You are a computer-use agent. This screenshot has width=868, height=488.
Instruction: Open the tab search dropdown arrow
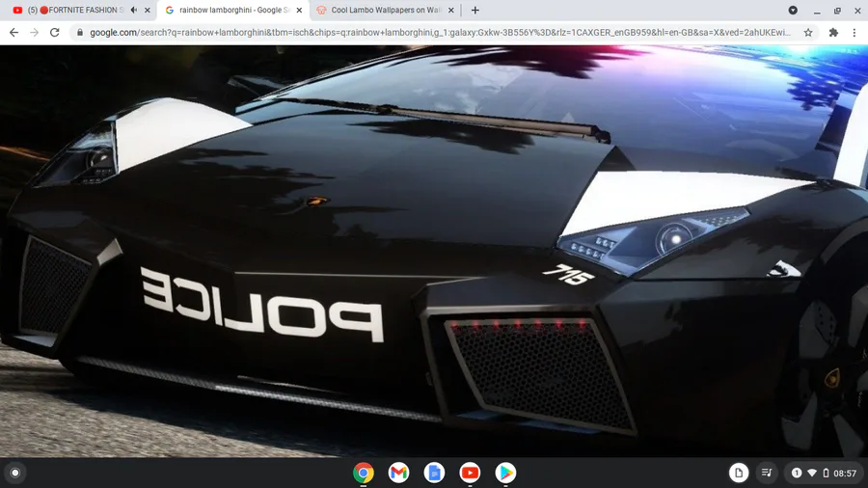(x=793, y=10)
